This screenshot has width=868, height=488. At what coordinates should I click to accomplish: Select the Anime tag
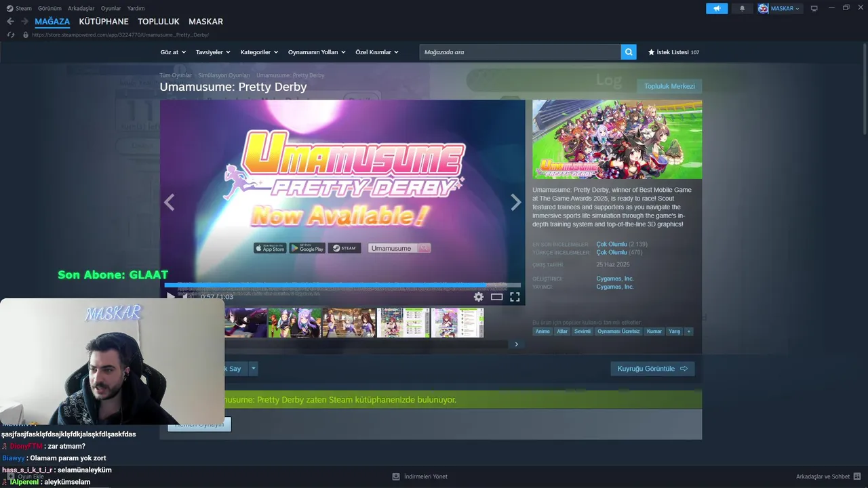point(542,331)
